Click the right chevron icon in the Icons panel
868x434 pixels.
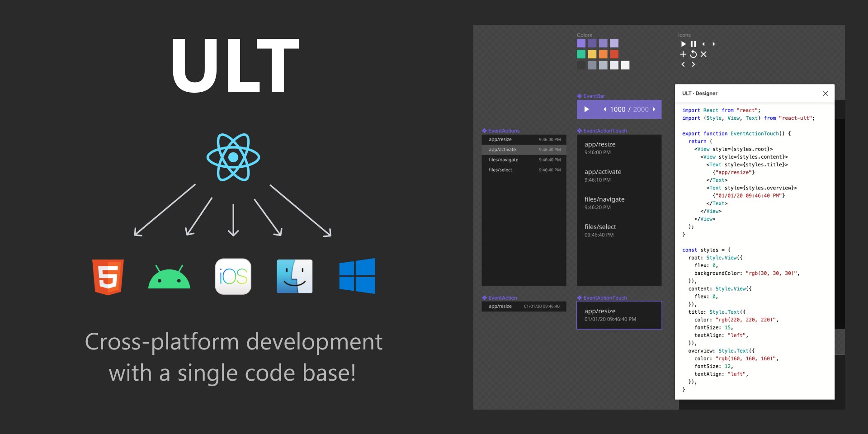693,65
